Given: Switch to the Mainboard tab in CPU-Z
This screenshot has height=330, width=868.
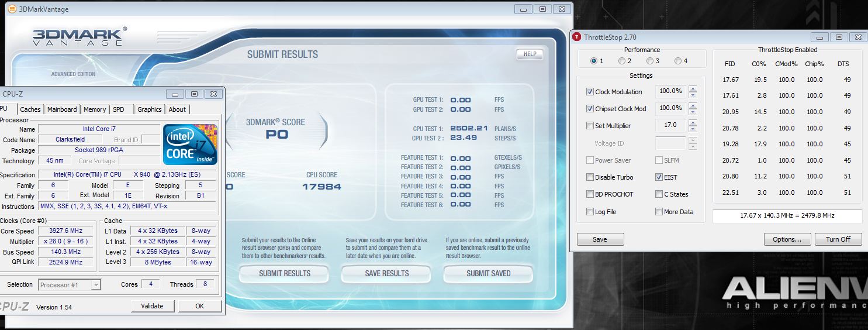Looking at the screenshot, I should [62, 109].
